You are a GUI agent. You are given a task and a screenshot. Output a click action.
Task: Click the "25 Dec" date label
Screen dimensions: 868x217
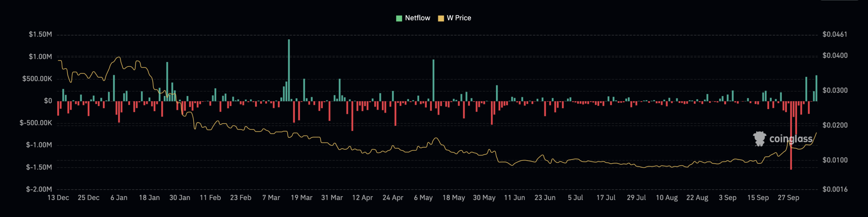point(88,198)
